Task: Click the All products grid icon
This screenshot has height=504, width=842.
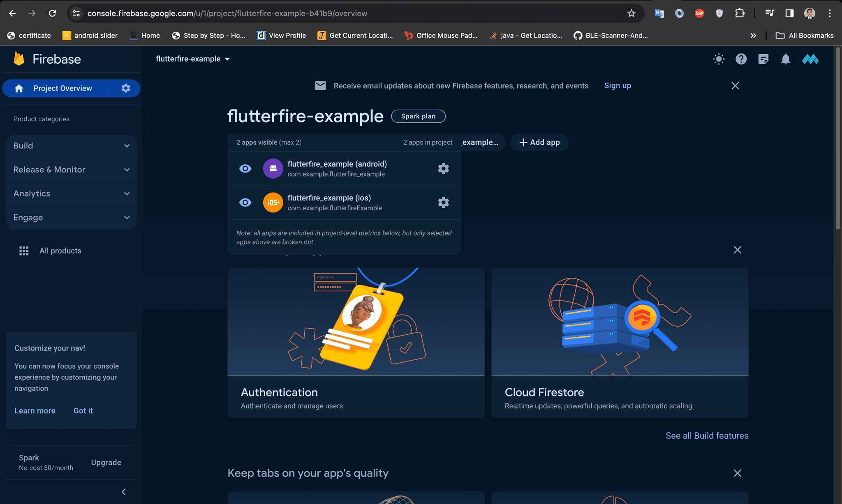Action: (x=24, y=251)
